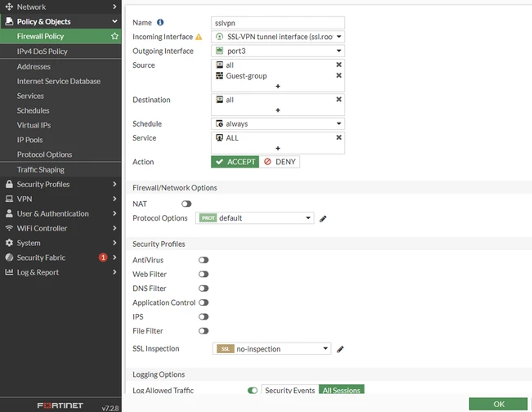Add a new Service entry

(278, 148)
